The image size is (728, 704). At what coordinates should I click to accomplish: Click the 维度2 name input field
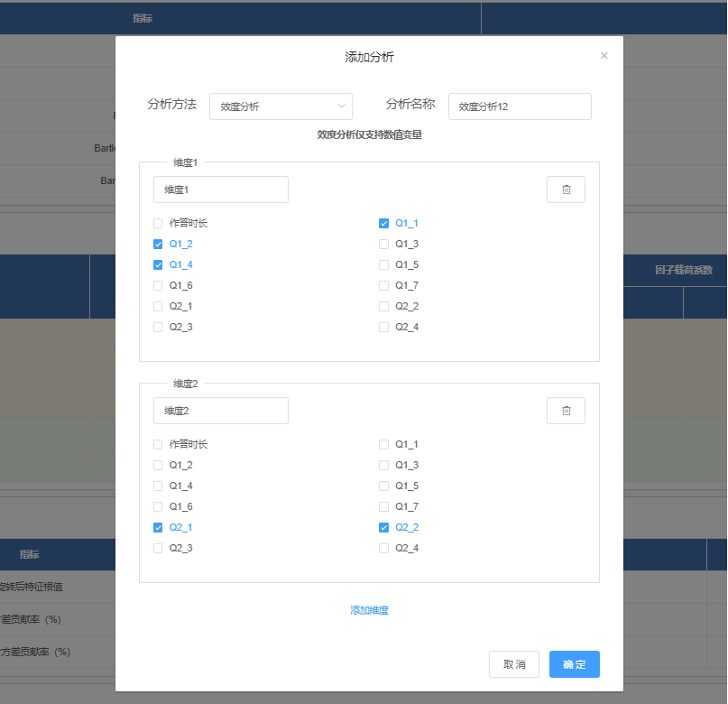point(220,410)
